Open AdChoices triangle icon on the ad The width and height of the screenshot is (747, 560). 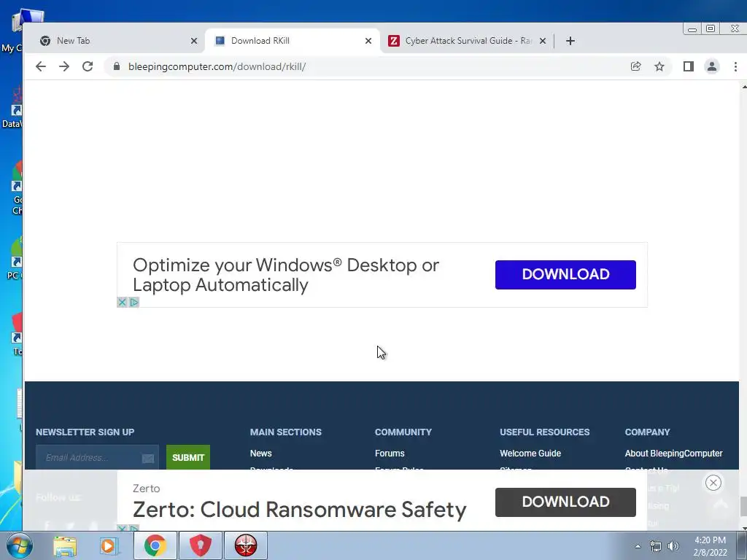pos(134,303)
